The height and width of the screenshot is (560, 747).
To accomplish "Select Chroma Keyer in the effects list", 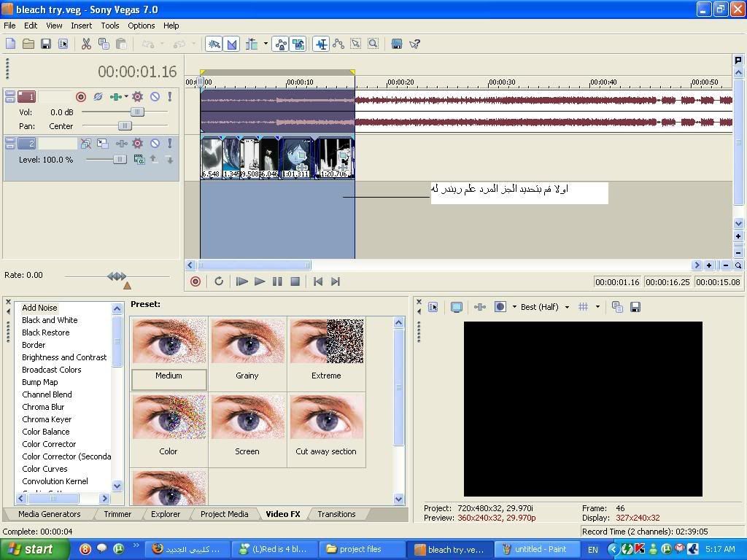I will click(47, 419).
